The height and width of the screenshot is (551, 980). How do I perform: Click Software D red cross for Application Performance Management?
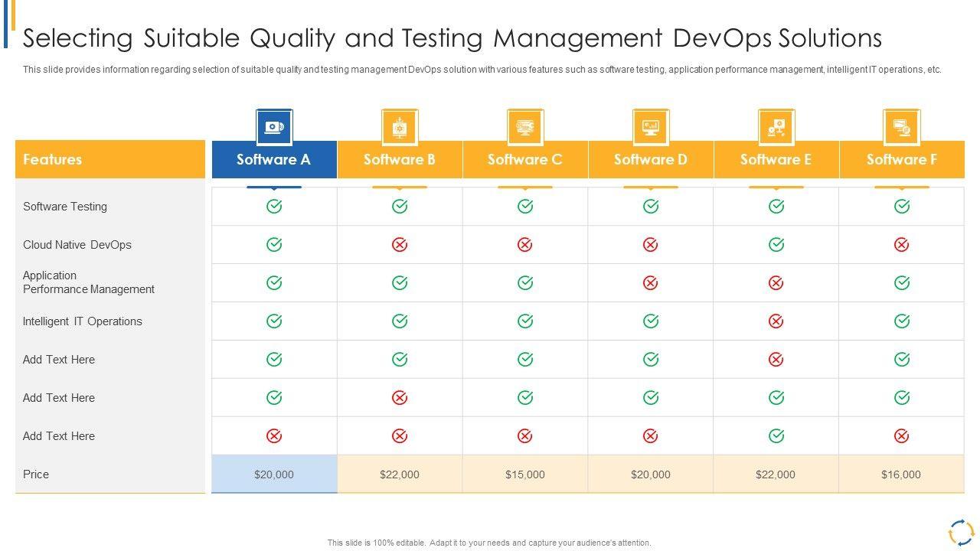click(x=651, y=283)
